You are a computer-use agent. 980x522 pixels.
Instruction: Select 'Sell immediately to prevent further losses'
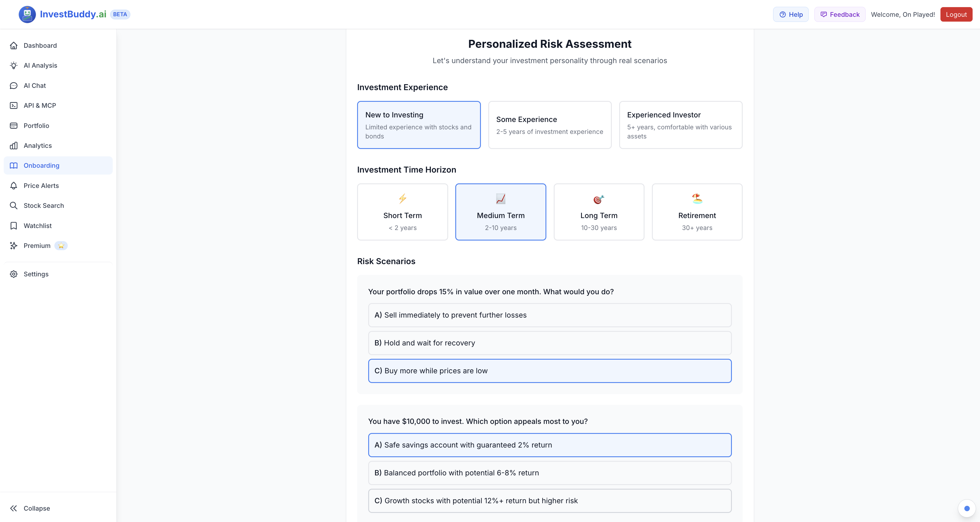pos(549,315)
